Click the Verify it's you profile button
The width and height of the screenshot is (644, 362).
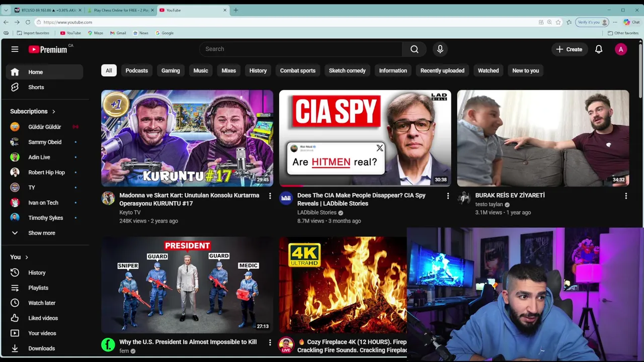[x=593, y=22]
